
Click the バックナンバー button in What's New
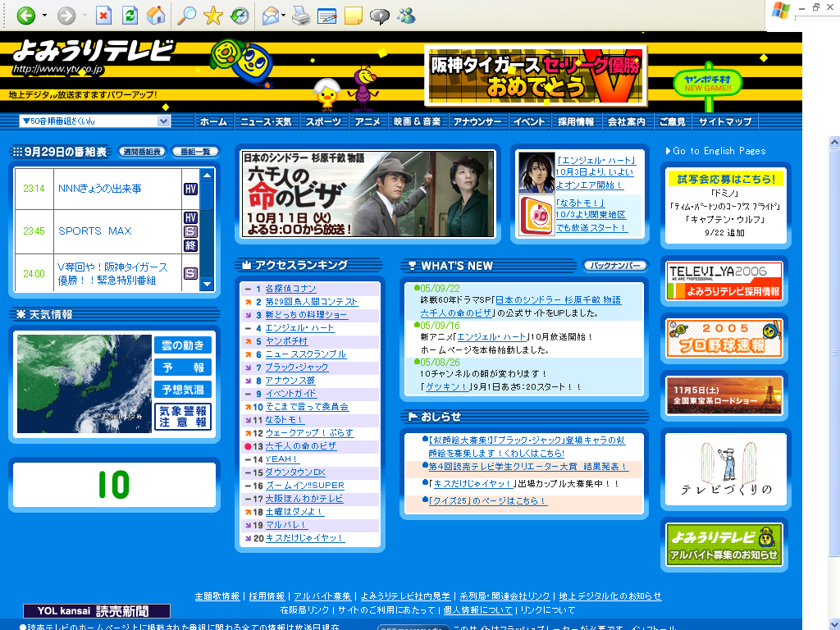tap(614, 266)
